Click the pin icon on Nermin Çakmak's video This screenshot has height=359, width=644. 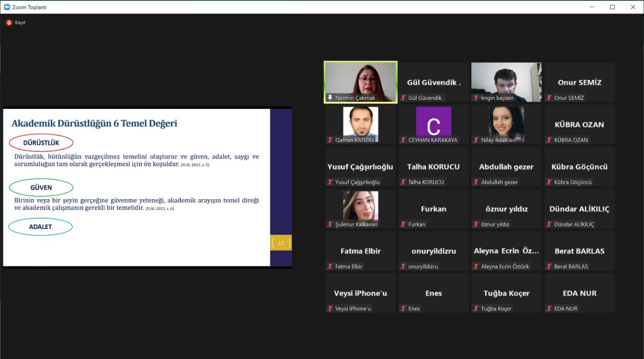tap(330, 98)
